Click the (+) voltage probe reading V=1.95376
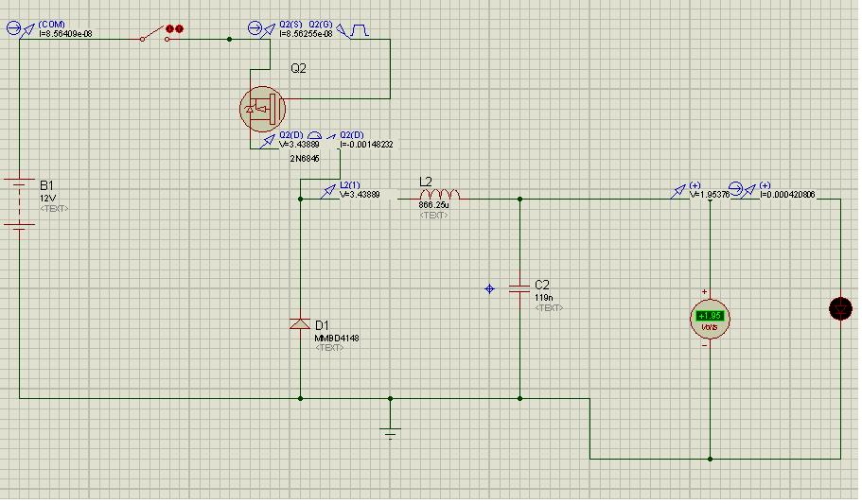Screen dimensions: 862x504 [710, 195]
